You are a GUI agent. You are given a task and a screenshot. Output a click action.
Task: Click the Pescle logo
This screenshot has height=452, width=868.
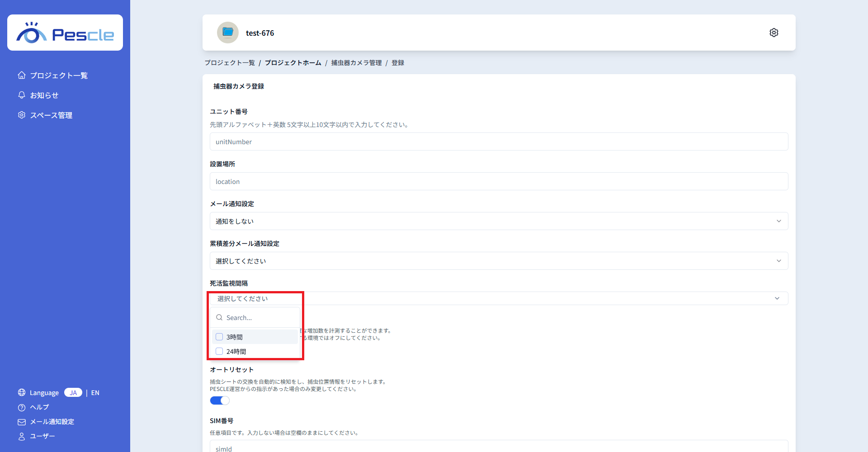(65, 33)
